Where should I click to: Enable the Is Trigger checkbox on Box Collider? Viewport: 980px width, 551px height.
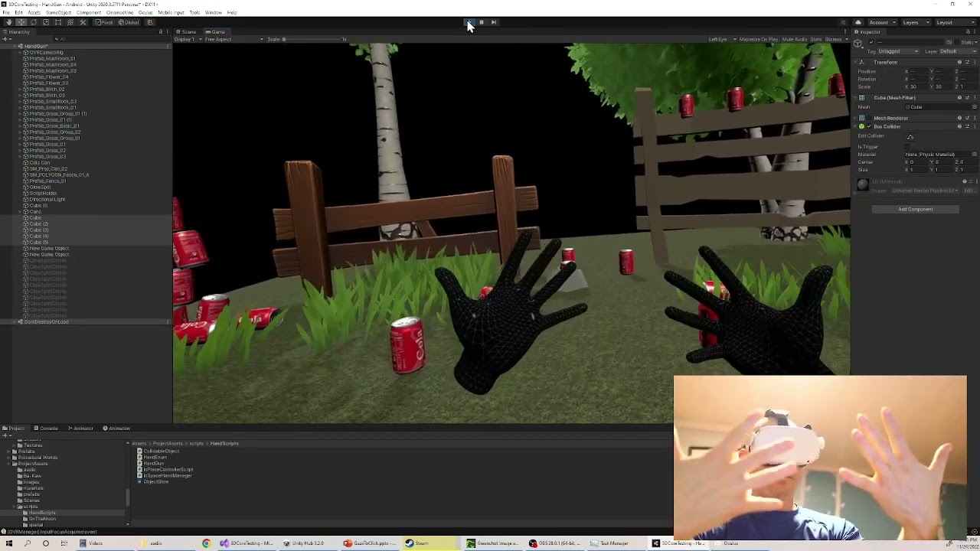click(x=907, y=146)
